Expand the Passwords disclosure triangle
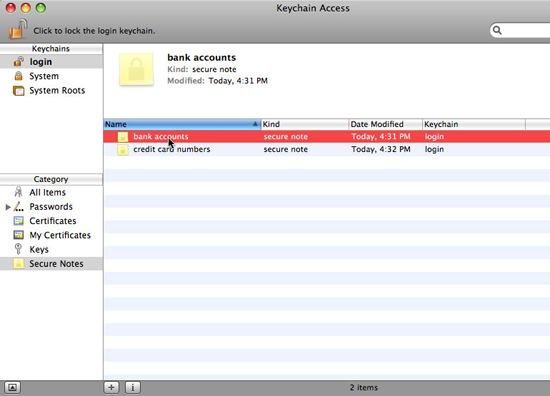This screenshot has width=550, height=396. tap(8, 207)
